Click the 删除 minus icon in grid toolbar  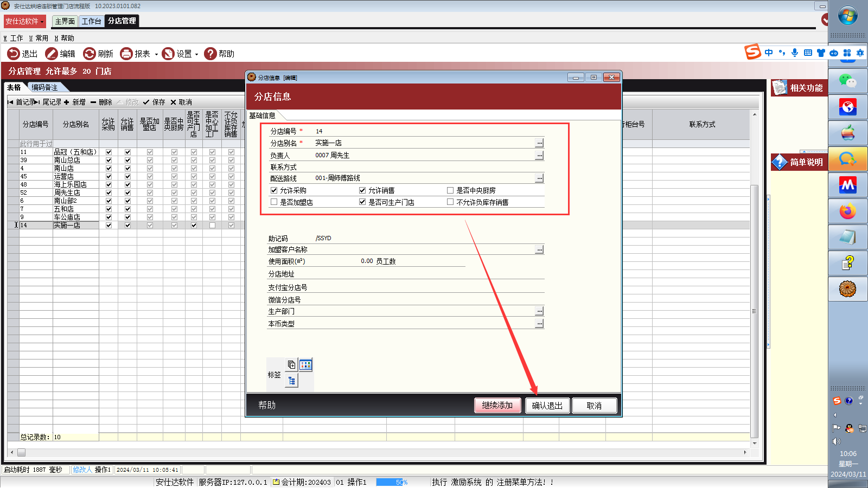[93, 102]
